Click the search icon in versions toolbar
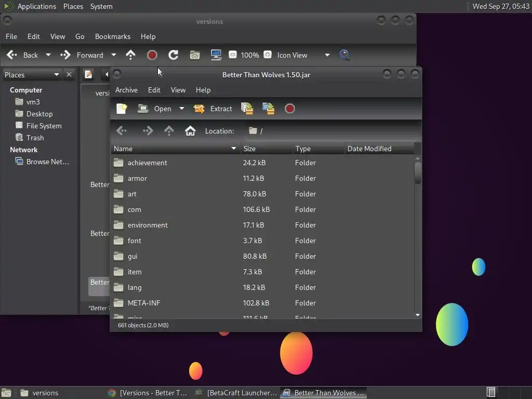This screenshot has width=532, height=399. 345,55
